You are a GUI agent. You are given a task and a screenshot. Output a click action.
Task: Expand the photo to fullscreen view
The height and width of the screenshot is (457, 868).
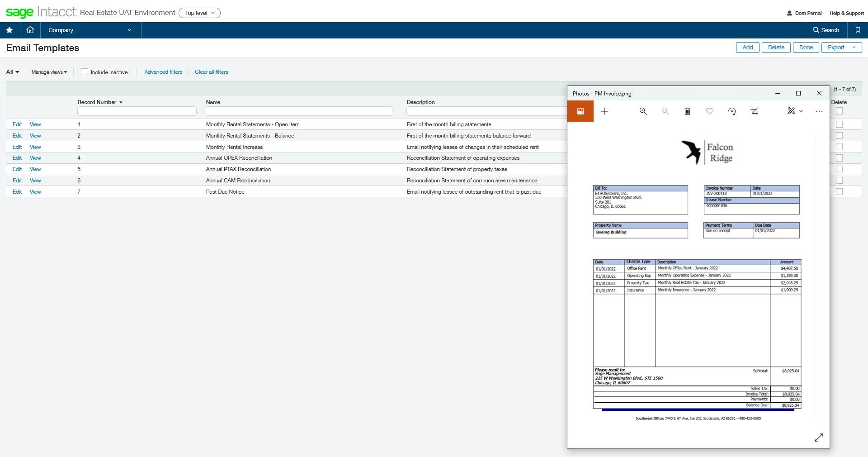[x=819, y=438]
